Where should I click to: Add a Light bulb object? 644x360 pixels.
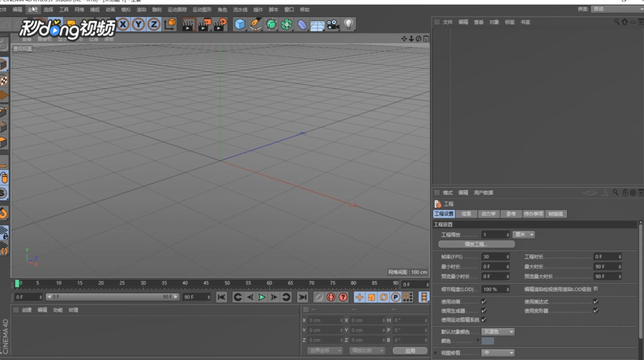tap(348, 24)
